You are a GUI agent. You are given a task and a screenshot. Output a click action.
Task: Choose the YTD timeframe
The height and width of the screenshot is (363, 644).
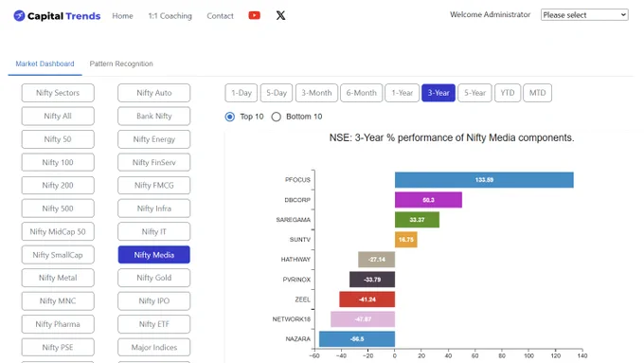[508, 93]
